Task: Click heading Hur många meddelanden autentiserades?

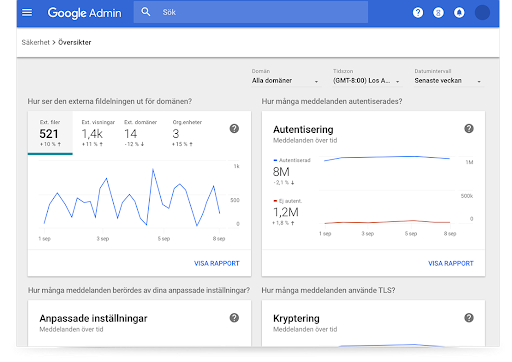Action: coord(332,101)
